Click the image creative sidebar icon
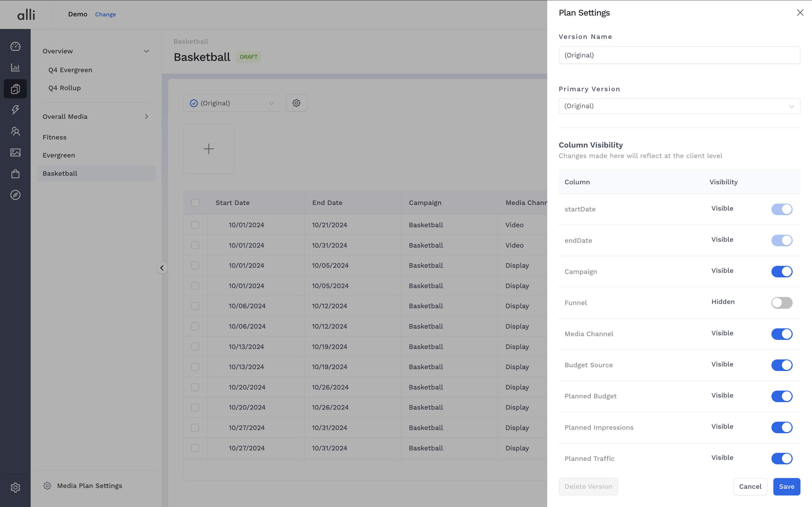Viewport: 812px width, 507px height. point(15,153)
